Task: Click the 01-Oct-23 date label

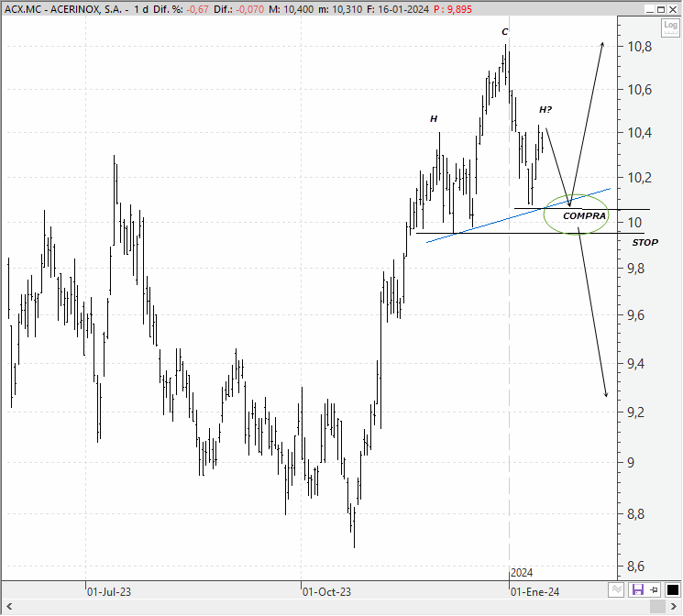Action: point(326,591)
